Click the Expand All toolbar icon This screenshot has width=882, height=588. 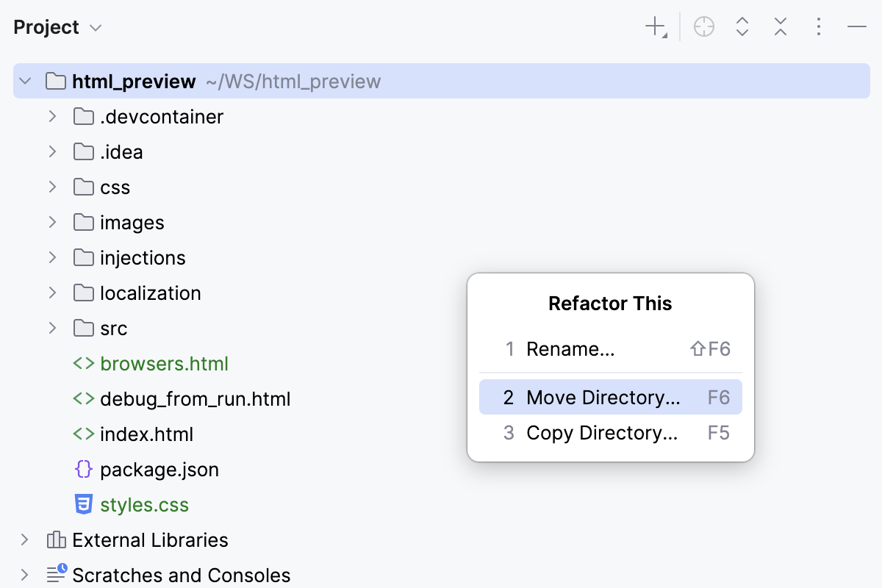tap(742, 28)
